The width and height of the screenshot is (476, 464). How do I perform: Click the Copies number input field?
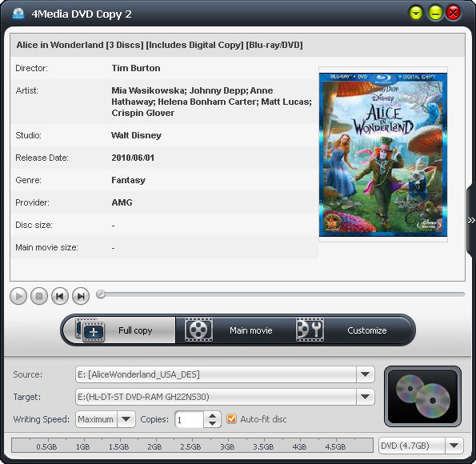(189, 420)
